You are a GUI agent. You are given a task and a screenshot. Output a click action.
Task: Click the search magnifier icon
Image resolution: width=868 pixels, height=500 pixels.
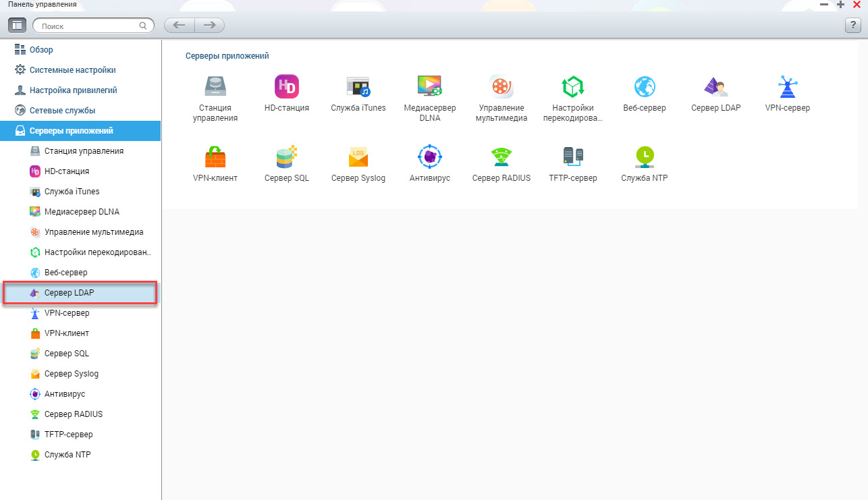pos(143,26)
